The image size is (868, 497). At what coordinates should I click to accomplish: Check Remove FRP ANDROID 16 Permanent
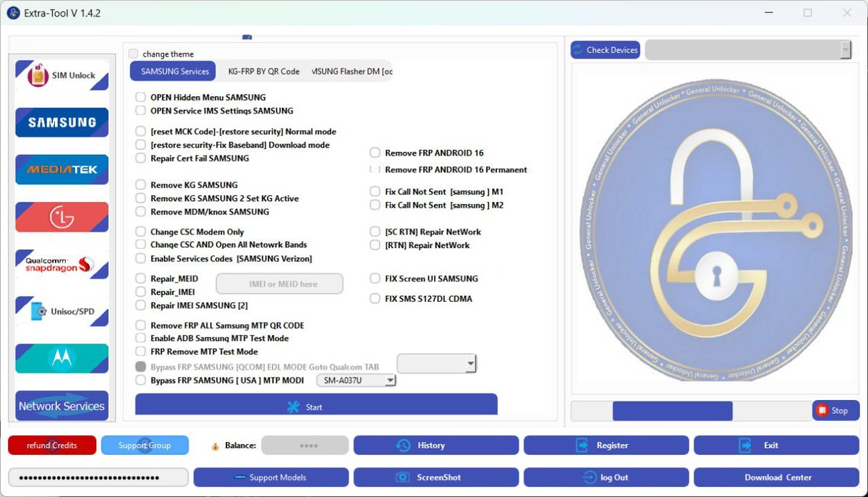coord(375,169)
